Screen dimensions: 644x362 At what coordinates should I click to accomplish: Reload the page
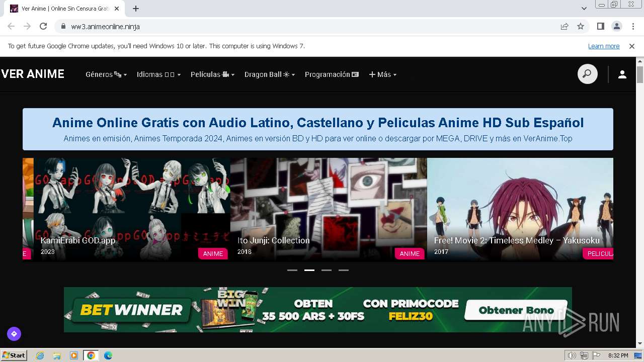tap(43, 26)
